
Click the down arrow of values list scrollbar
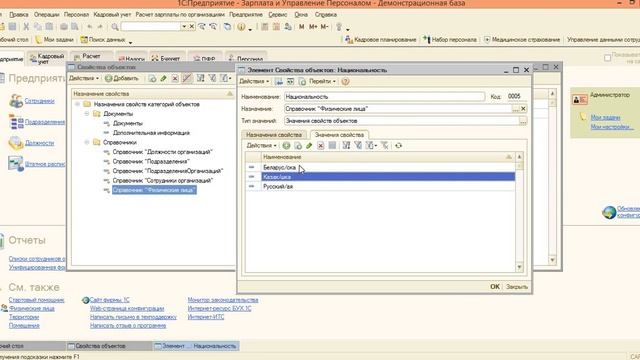tap(519, 267)
